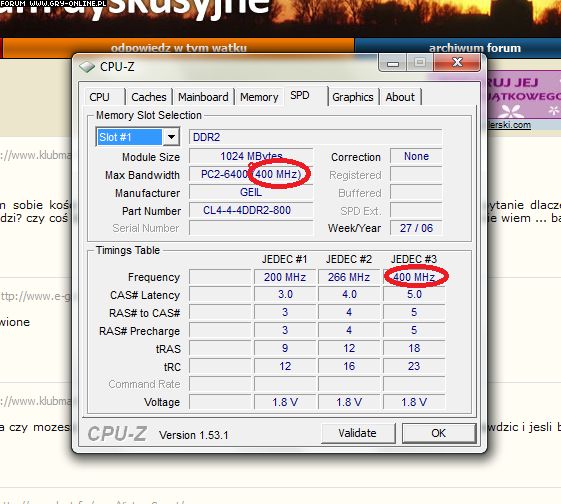Click the tRC value 16
This screenshot has height=504, width=561.
click(349, 366)
